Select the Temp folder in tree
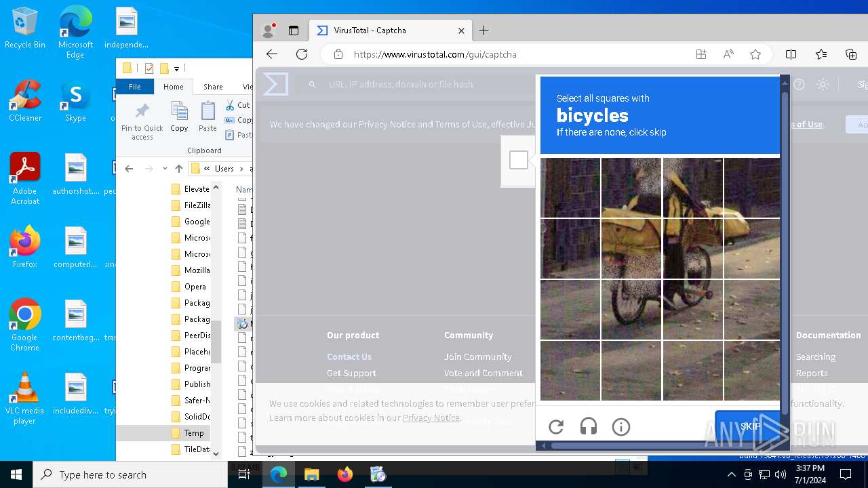Screen dimensions: 868x488 (x=194, y=433)
